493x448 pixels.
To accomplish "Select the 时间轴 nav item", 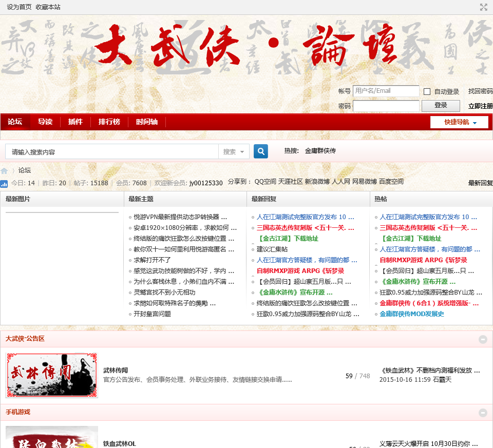I will pyautogui.click(x=147, y=122).
